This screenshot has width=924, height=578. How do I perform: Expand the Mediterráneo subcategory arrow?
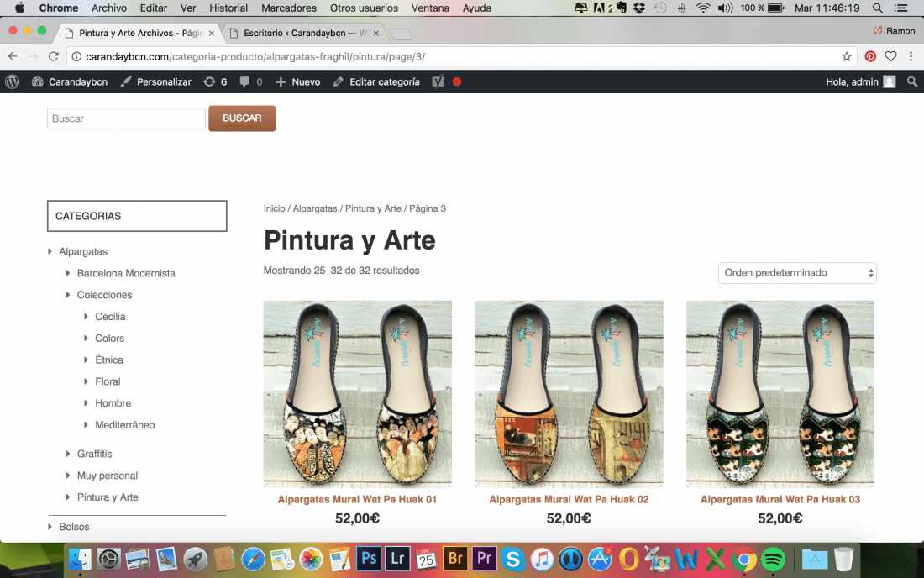[x=86, y=425]
